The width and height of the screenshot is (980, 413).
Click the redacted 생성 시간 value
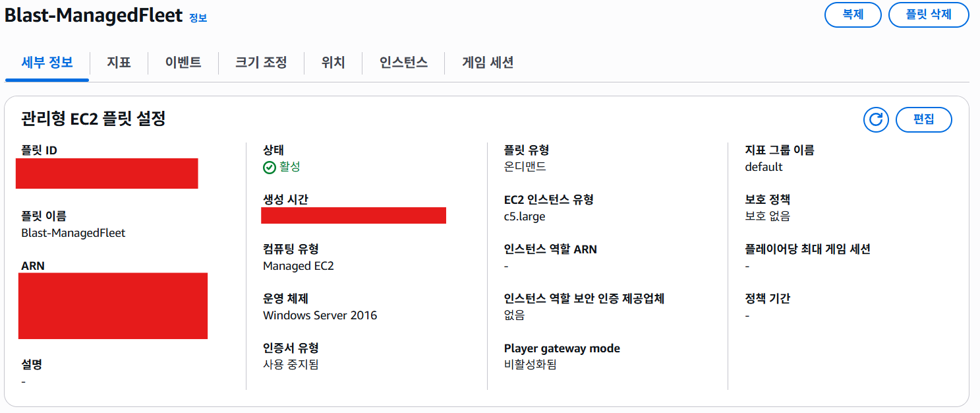pyautogui.click(x=354, y=215)
